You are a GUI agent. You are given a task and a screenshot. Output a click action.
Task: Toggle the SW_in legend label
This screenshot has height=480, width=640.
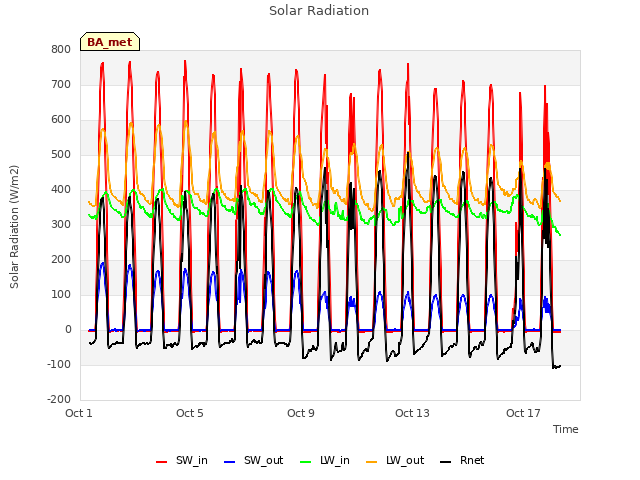(192, 460)
